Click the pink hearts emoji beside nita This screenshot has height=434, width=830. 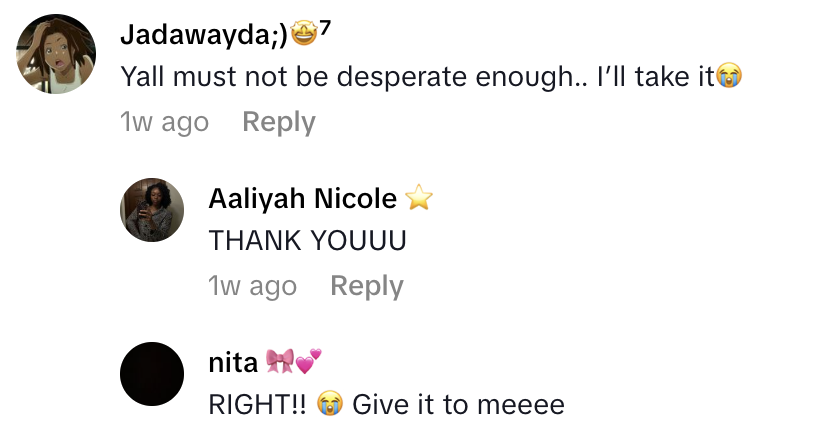tap(308, 360)
